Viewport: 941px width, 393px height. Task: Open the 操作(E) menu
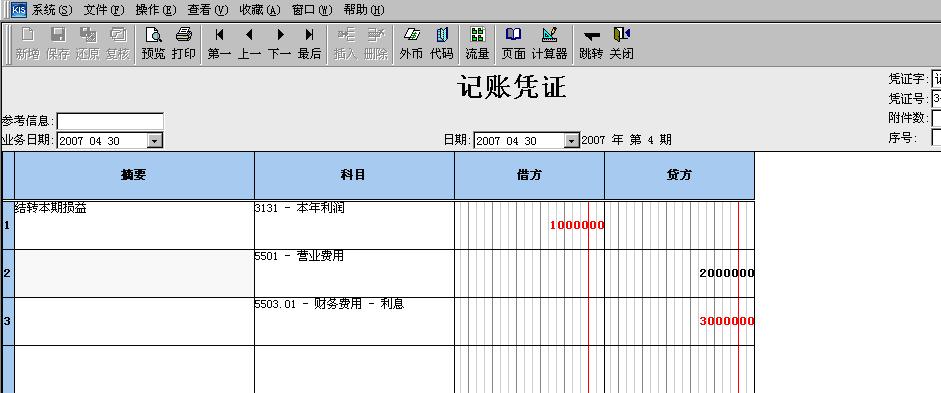tap(156, 10)
